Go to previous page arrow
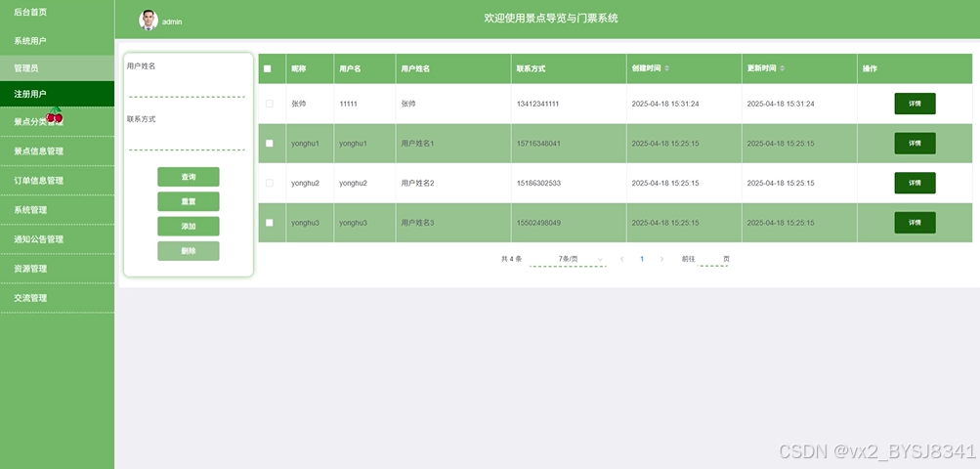Viewport: 980px width, 469px height. pyautogui.click(x=621, y=259)
